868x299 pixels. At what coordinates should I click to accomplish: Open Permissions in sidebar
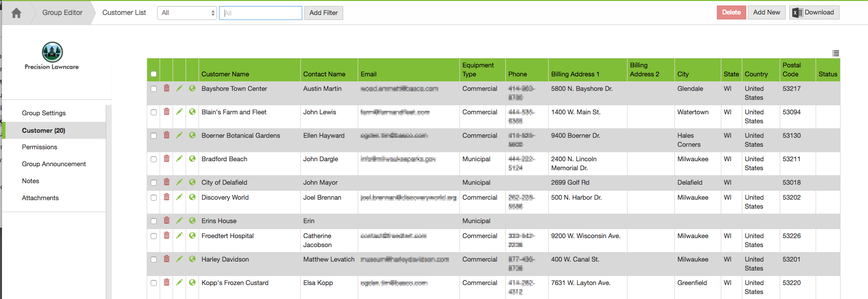pyautogui.click(x=39, y=147)
